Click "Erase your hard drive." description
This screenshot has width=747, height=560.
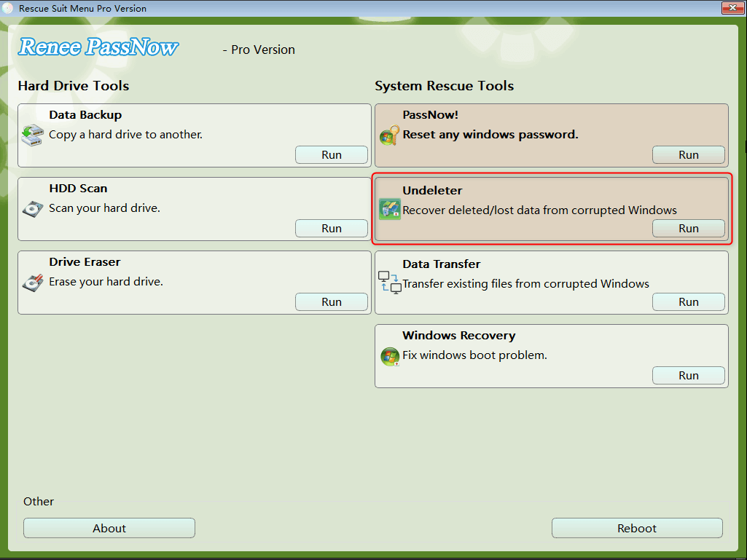(106, 282)
